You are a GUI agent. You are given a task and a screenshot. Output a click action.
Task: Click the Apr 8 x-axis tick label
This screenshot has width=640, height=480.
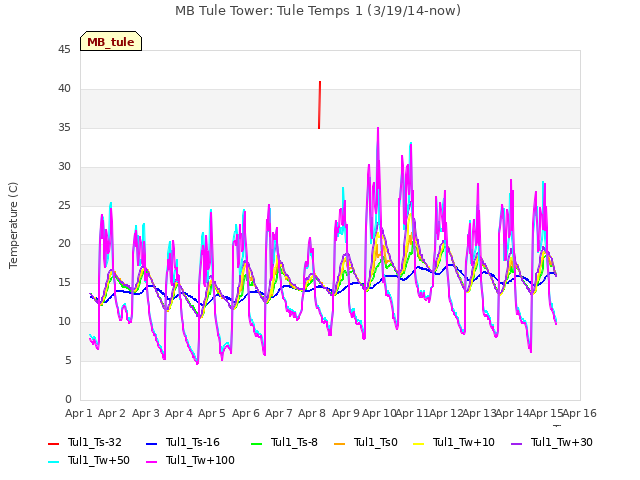(312, 413)
